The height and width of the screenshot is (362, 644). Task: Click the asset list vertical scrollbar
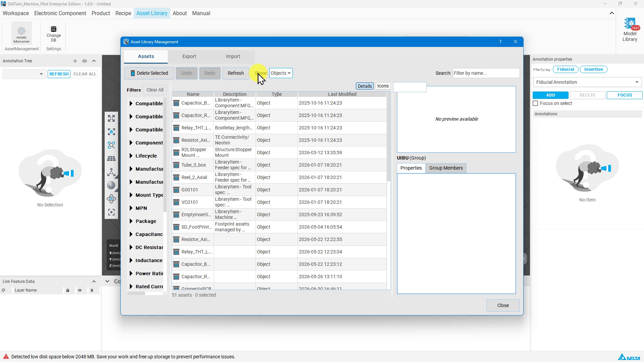click(x=389, y=137)
